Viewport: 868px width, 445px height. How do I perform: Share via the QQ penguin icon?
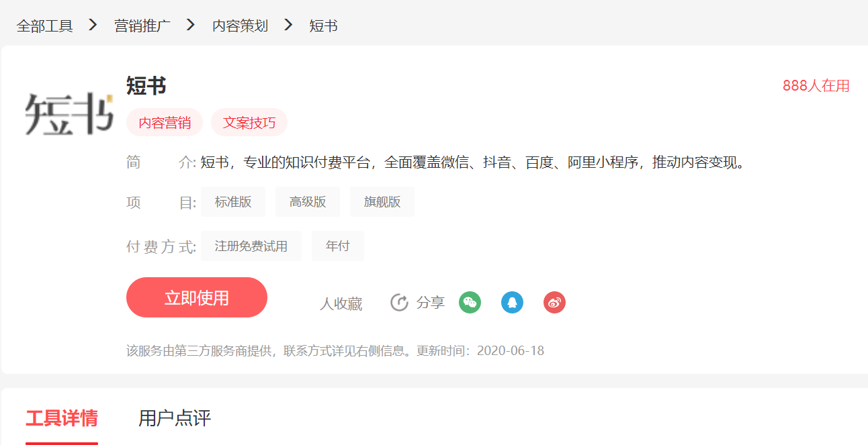point(512,302)
